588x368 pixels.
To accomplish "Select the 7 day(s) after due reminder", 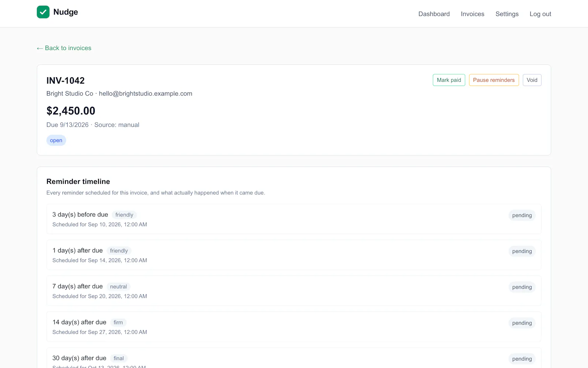I will click(294, 291).
